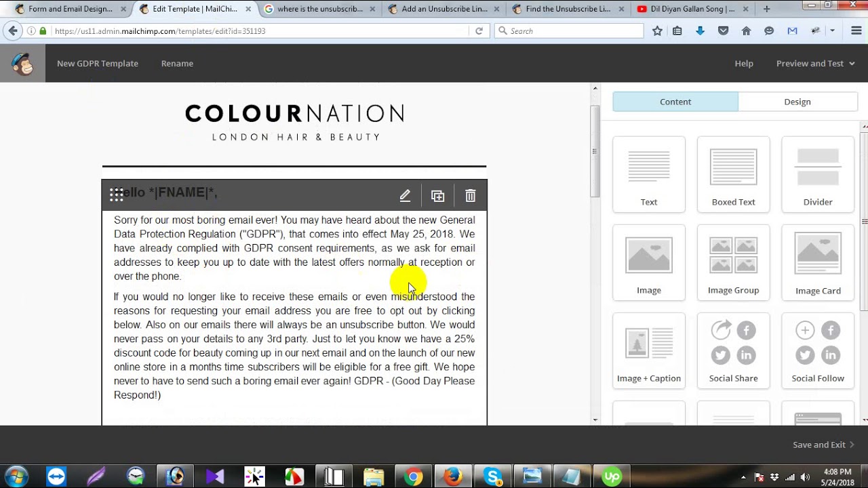Open Google Chrome from the taskbar

[413, 476]
